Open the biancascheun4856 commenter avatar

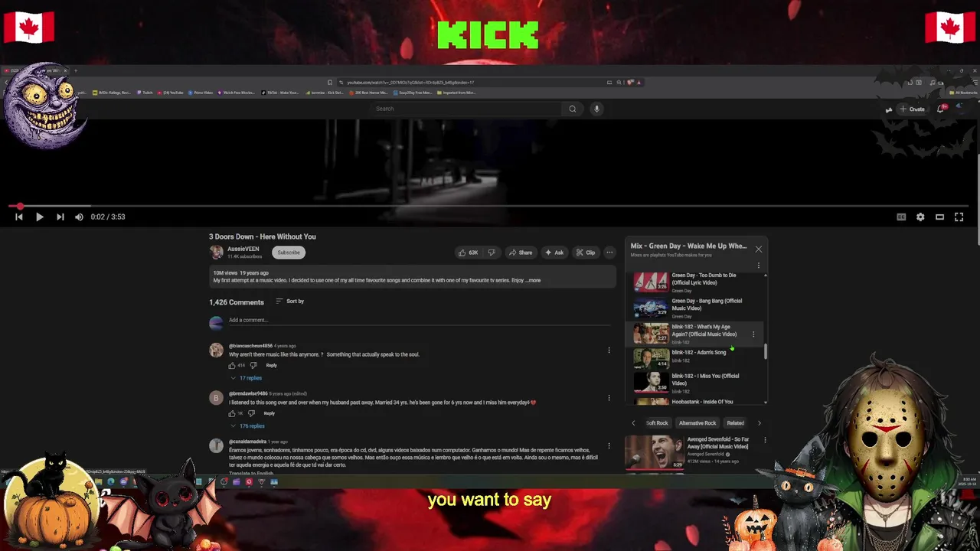pos(217,350)
